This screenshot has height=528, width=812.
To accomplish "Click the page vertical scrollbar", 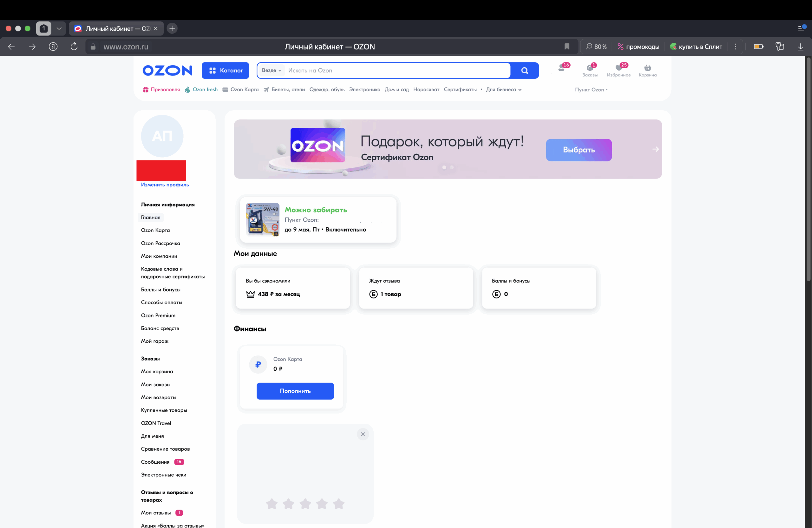I will (809, 169).
